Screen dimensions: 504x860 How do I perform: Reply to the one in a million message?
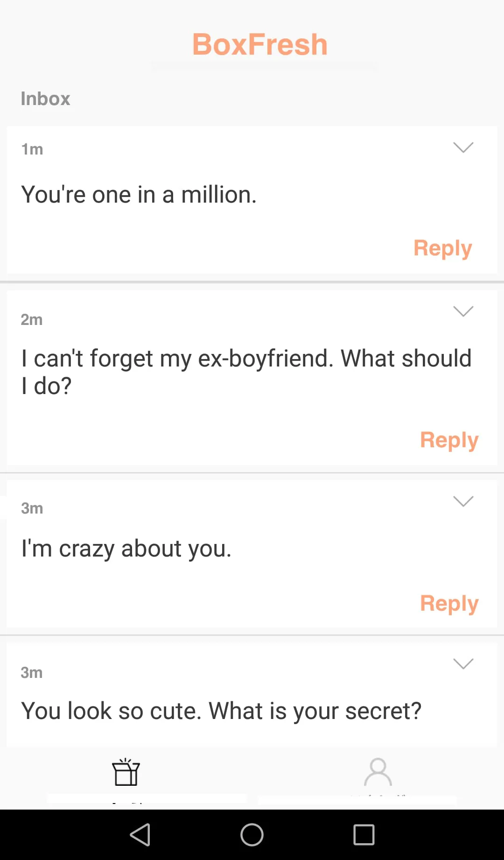(x=442, y=248)
